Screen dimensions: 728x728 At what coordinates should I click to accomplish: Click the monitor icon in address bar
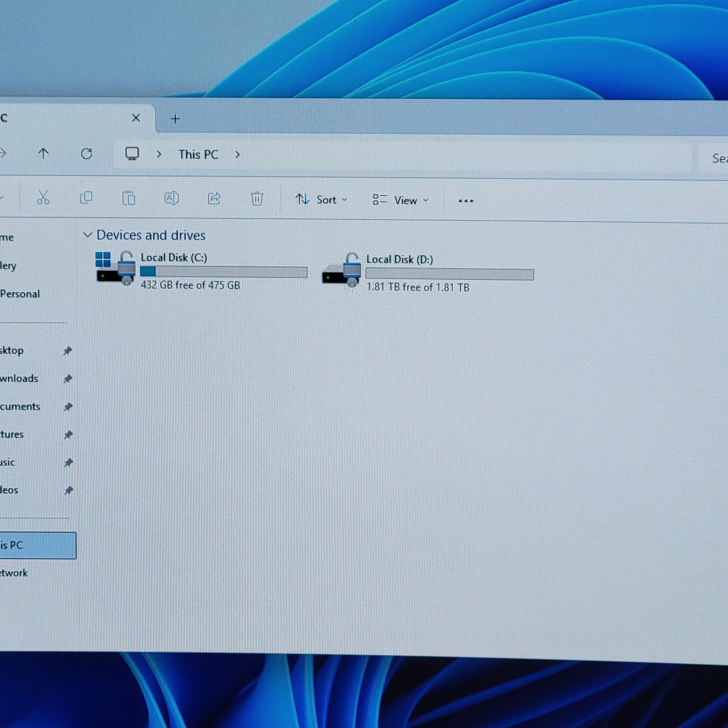132,154
